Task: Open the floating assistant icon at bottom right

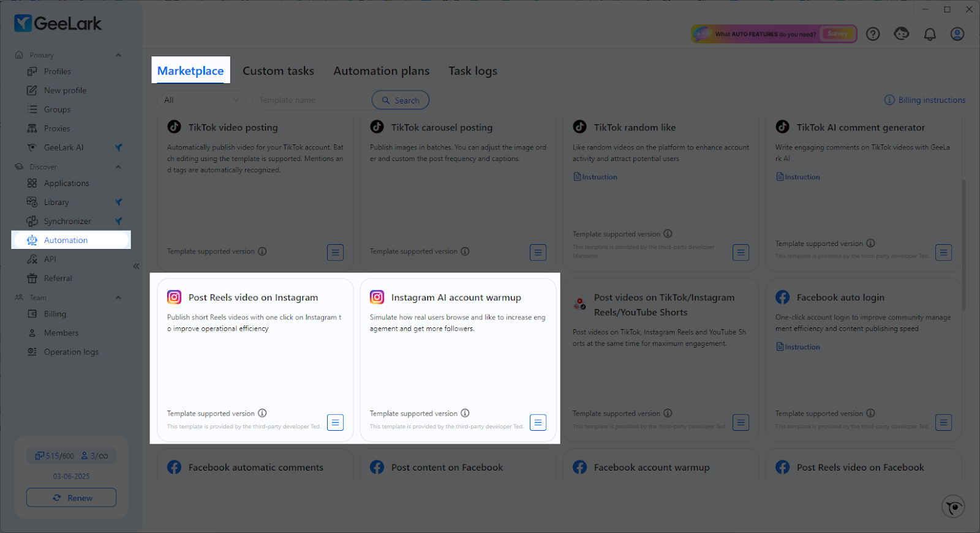Action: coord(953,507)
